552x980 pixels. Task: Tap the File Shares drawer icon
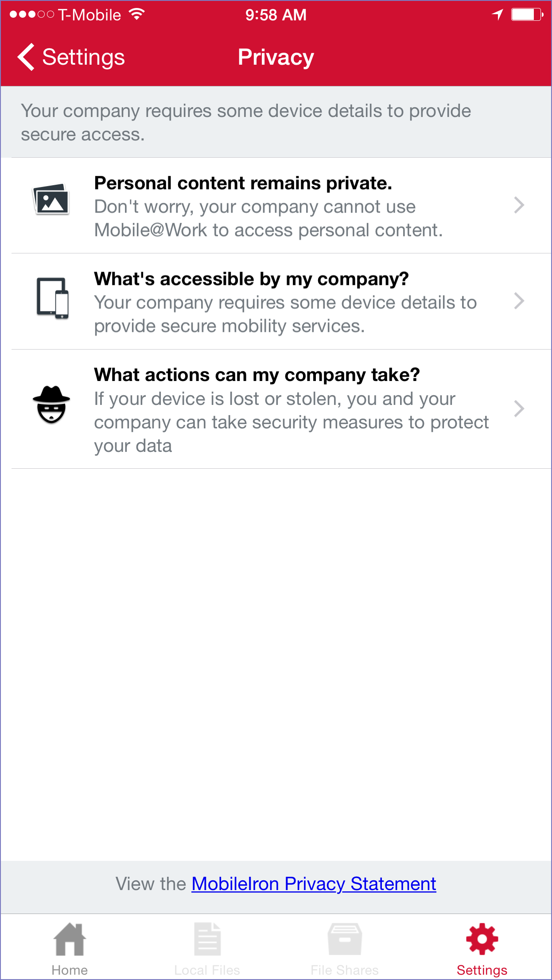(x=345, y=939)
